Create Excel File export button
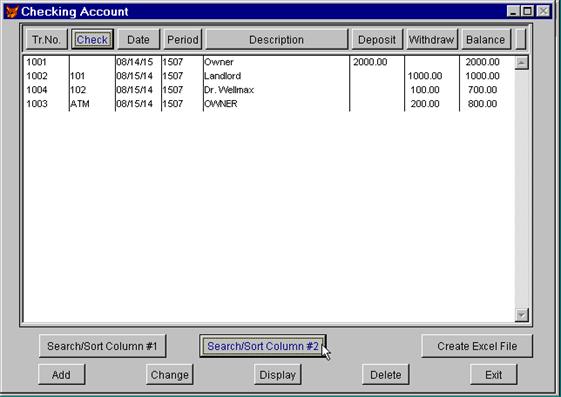Viewport: 561px width, 397px height. click(x=477, y=346)
